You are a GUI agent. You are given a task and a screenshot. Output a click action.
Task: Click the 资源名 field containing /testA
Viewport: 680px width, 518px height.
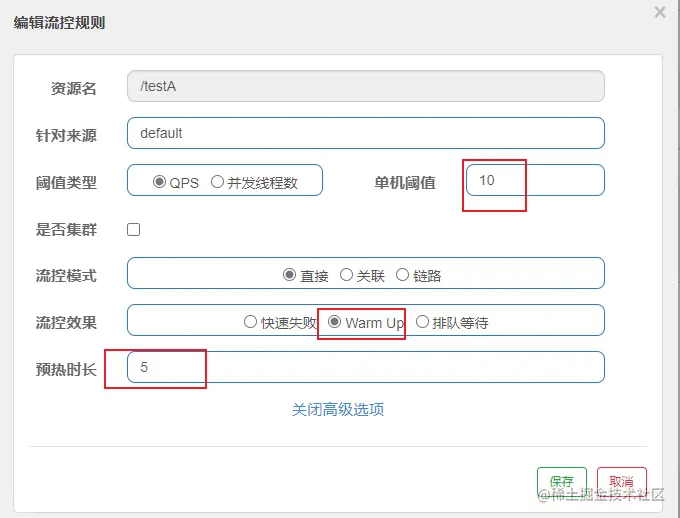pos(366,86)
